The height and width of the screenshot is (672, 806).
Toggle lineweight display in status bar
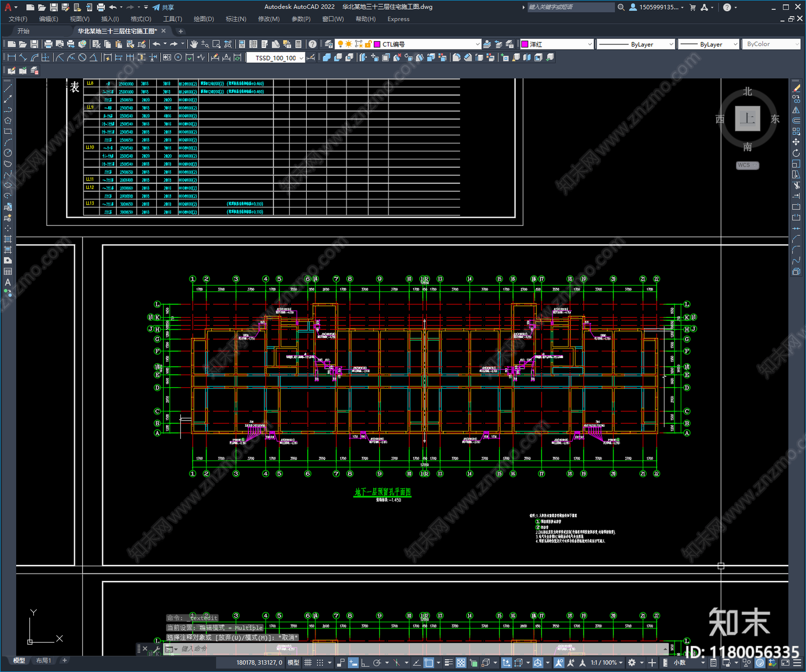click(x=448, y=663)
